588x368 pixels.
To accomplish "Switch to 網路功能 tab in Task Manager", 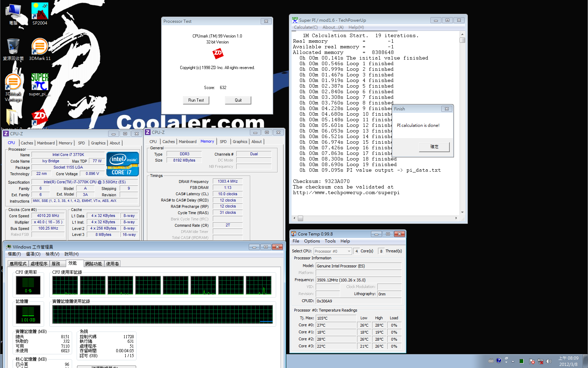I will pyautogui.click(x=93, y=264).
